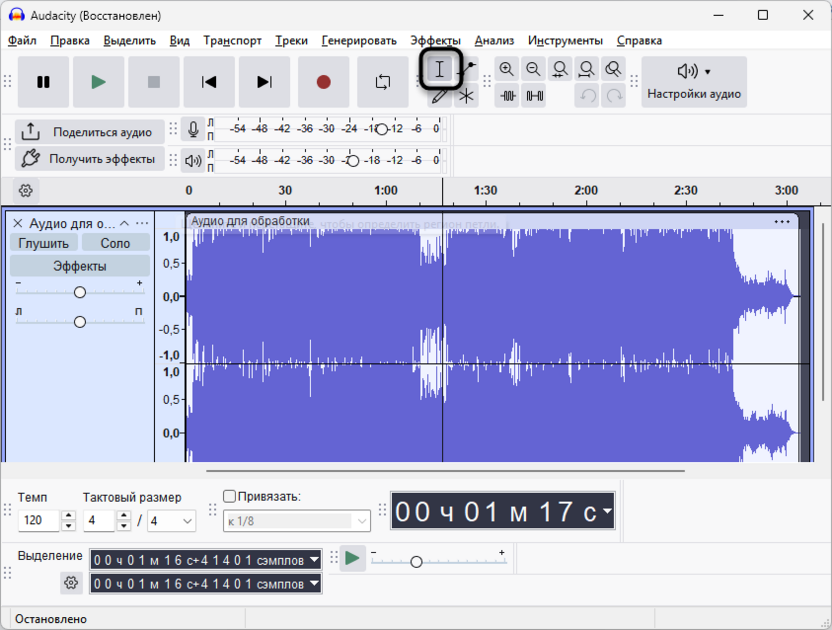The width and height of the screenshot is (832, 630).
Task: Click the clip title Аудио для обработки
Action: click(250, 221)
